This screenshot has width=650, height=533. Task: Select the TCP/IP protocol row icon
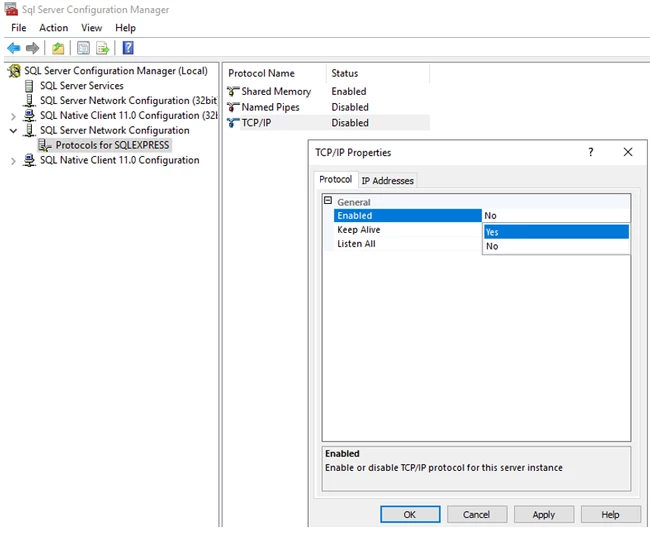(233, 123)
